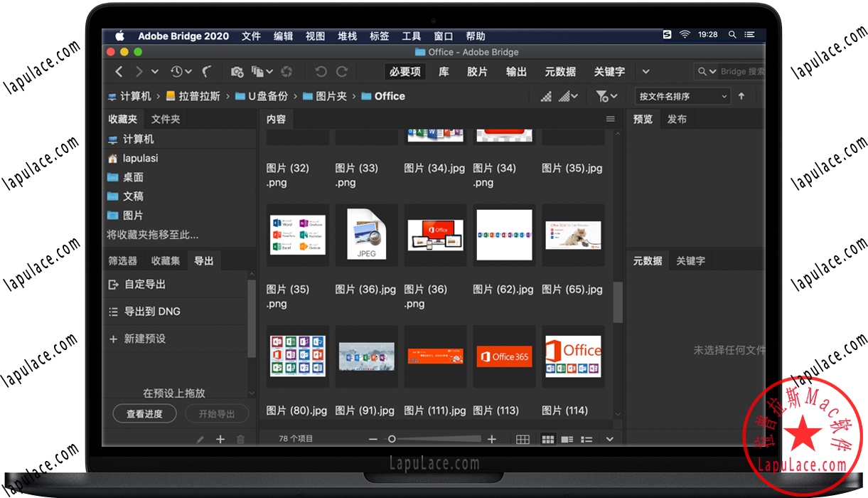Open the 工具 menu

pos(411,36)
